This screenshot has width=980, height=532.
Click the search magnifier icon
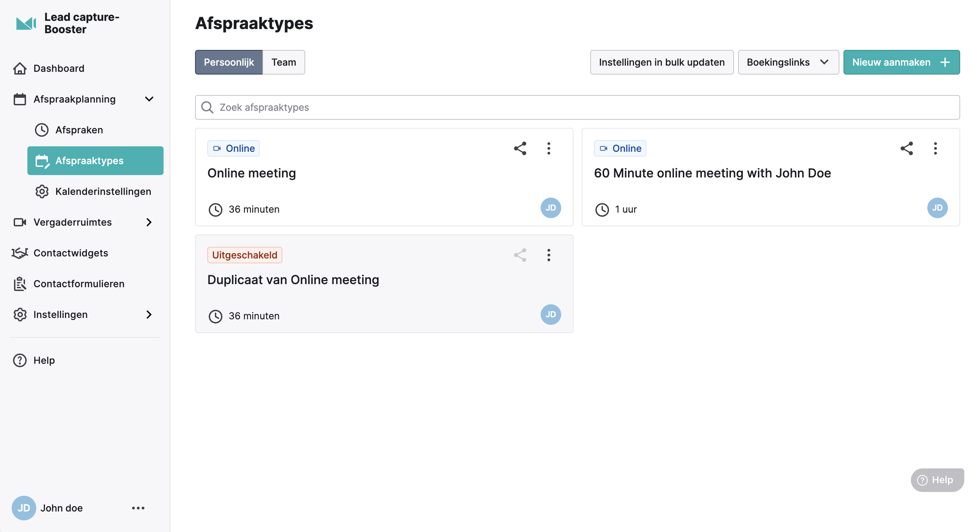coord(207,108)
